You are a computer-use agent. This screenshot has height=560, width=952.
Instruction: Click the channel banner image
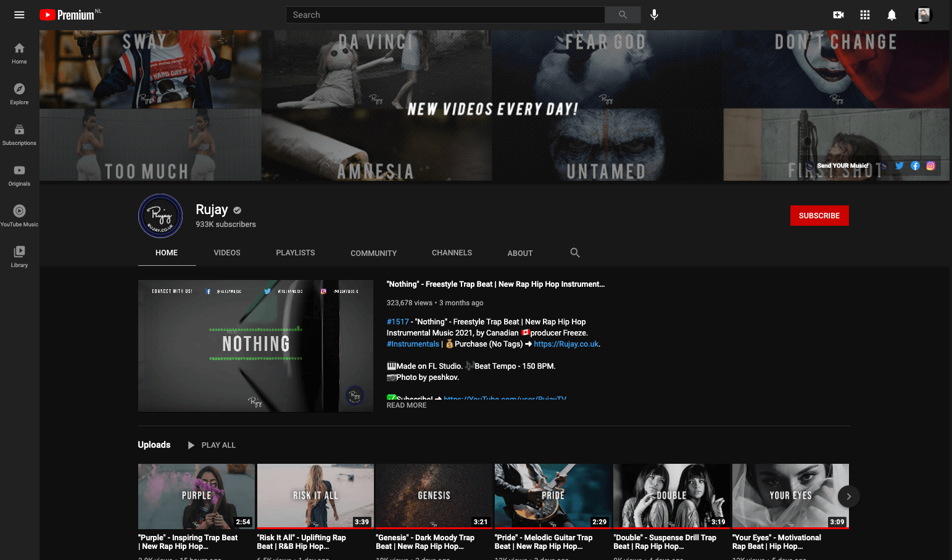pyautogui.click(x=494, y=105)
